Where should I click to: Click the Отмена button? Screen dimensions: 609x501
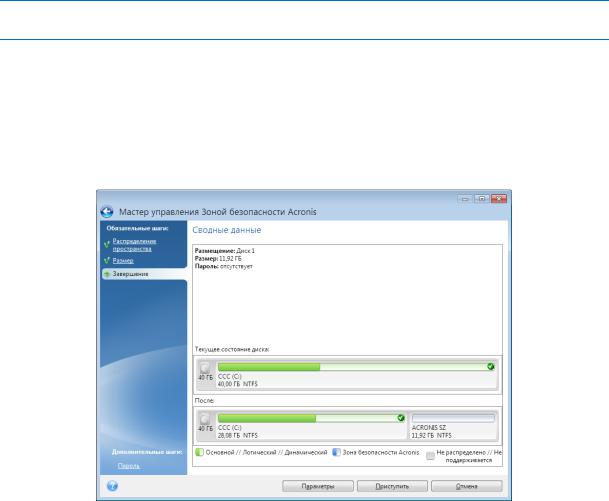[466, 486]
